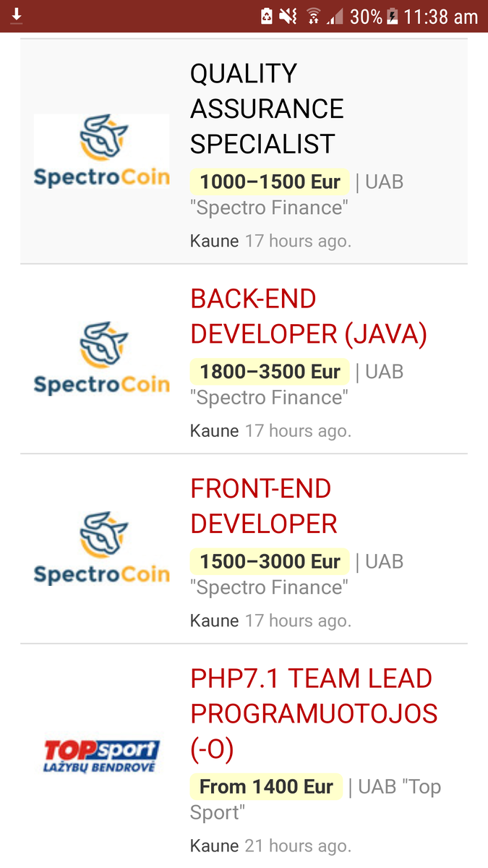Tap the 1500–3000 Eur salary badge
The width and height of the screenshot is (488, 868).
270,561
